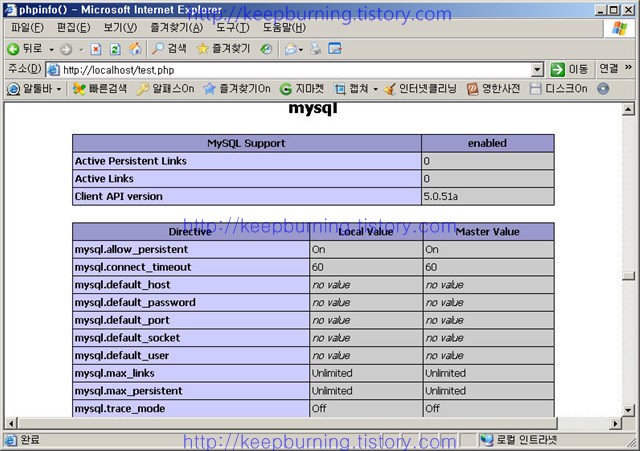The height and width of the screenshot is (451, 640).
Task: Toggle the 알패스On key button
Action: (165, 89)
